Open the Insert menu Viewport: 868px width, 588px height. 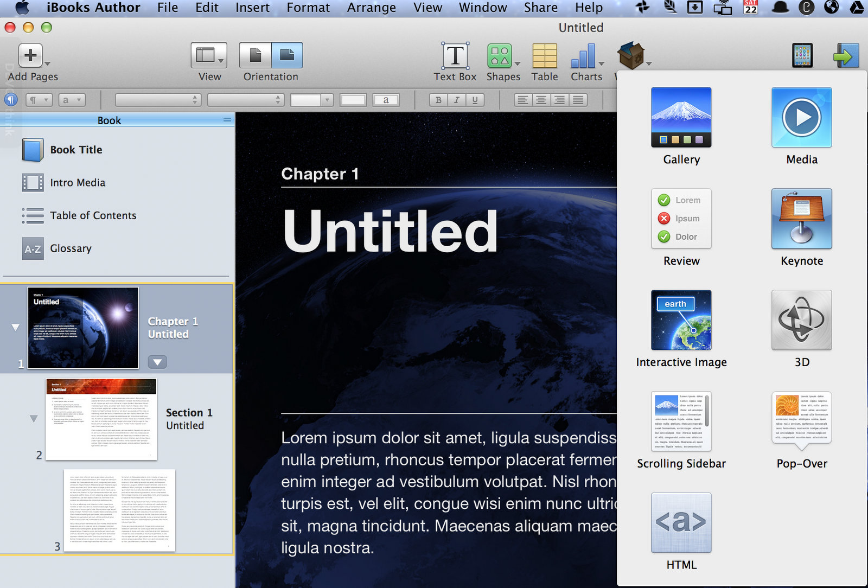(x=252, y=8)
